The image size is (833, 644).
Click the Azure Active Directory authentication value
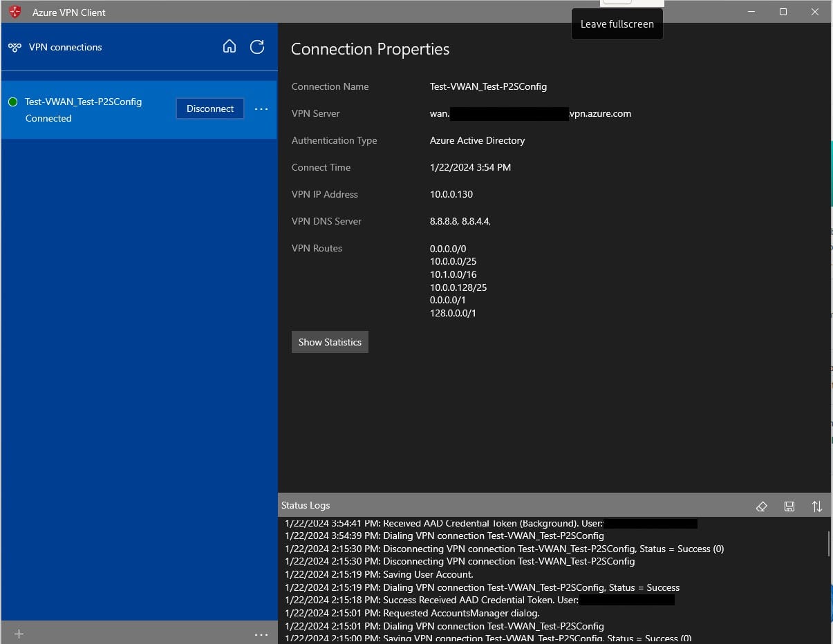click(x=477, y=140)
